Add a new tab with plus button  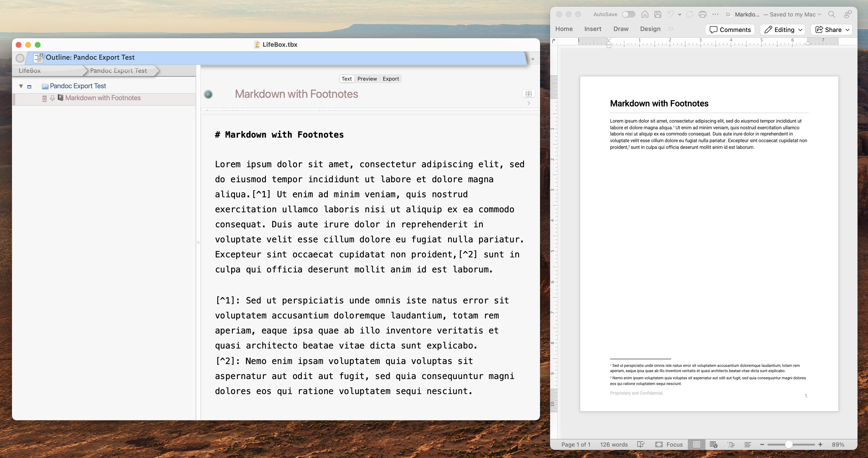(533, 59)
